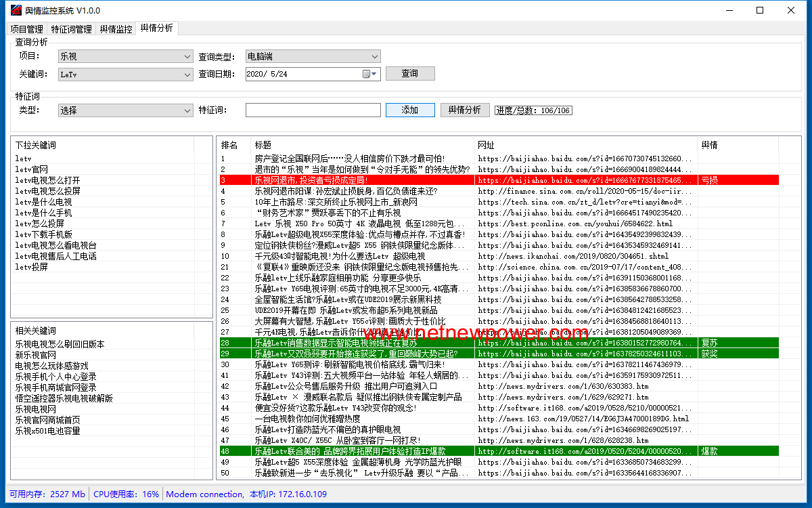Open the 项目管理 tab
The image size is (812, 508).
pyautogui.click(x=26, y=29)
